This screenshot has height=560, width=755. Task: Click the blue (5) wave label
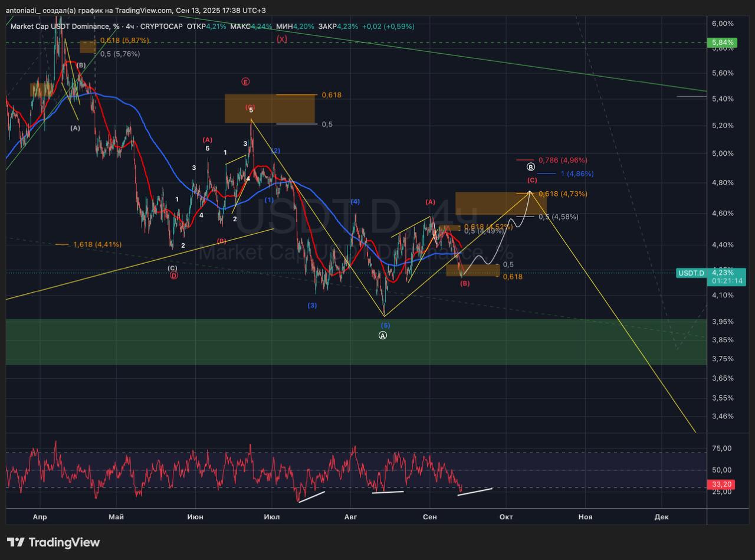pos(385,325)
